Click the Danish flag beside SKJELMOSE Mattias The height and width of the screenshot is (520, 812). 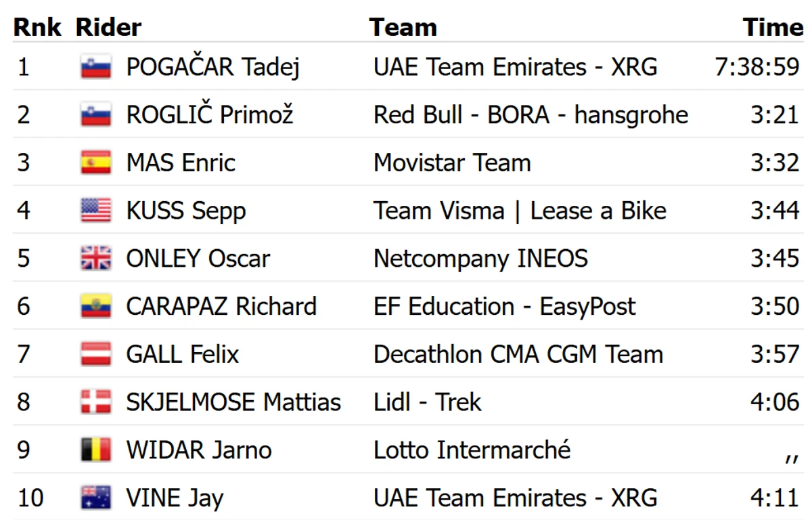pyautogui.click(x=96, y=402)
